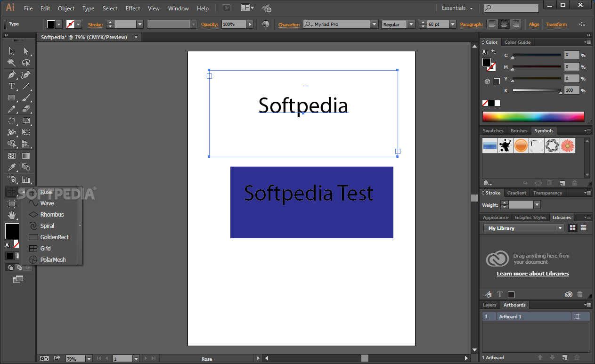Open the Arrange Documents dropdown
Image resolution: width=595 pixels, height=364 pixels.
(247, 8)
